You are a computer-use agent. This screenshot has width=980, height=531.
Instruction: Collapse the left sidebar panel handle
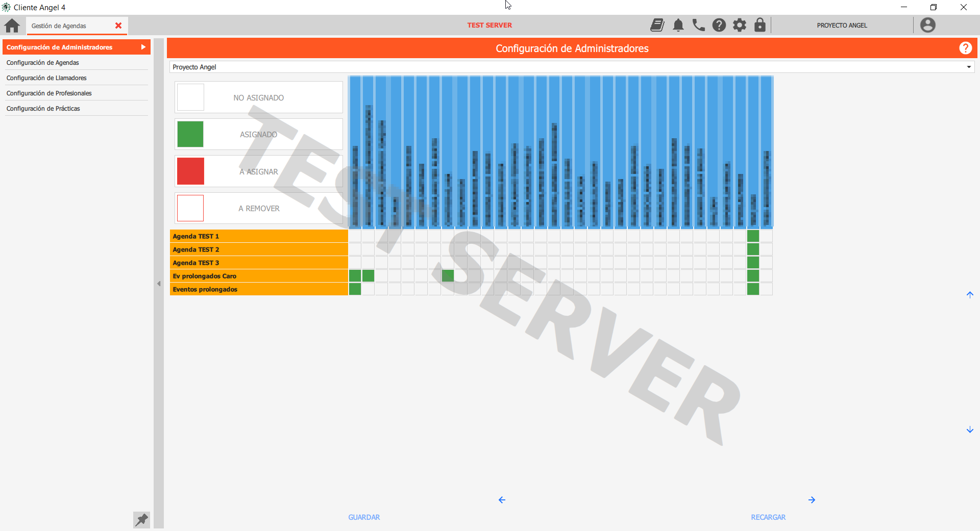pyautogui.click(x=159, y=284)
